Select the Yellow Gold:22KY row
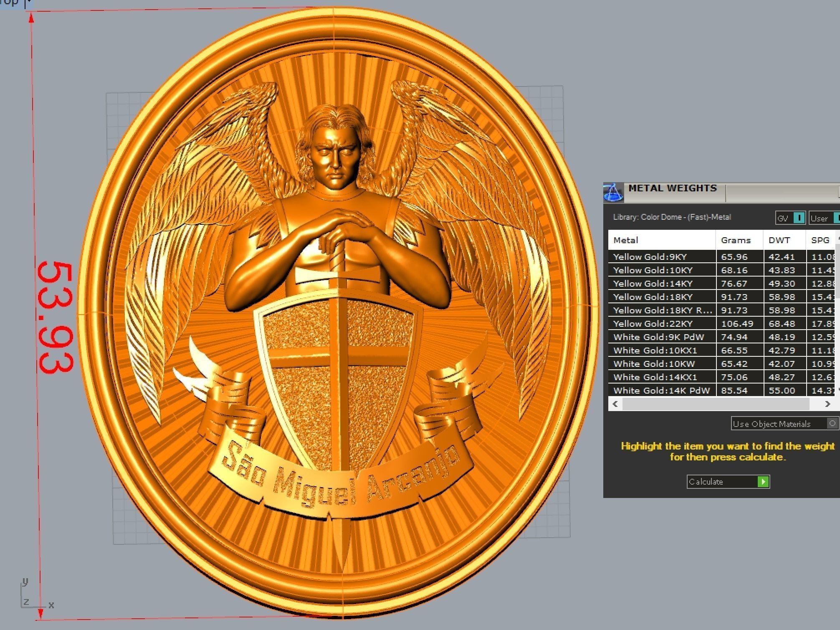 point(653,324)
